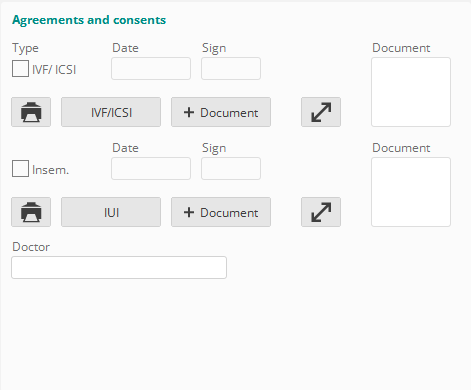Add a document to the IVF/ICSI consent

tap(221, 112)
